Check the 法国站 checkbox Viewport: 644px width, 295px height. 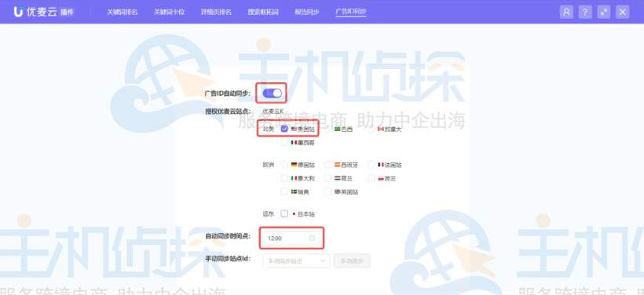tap(371, 165)
